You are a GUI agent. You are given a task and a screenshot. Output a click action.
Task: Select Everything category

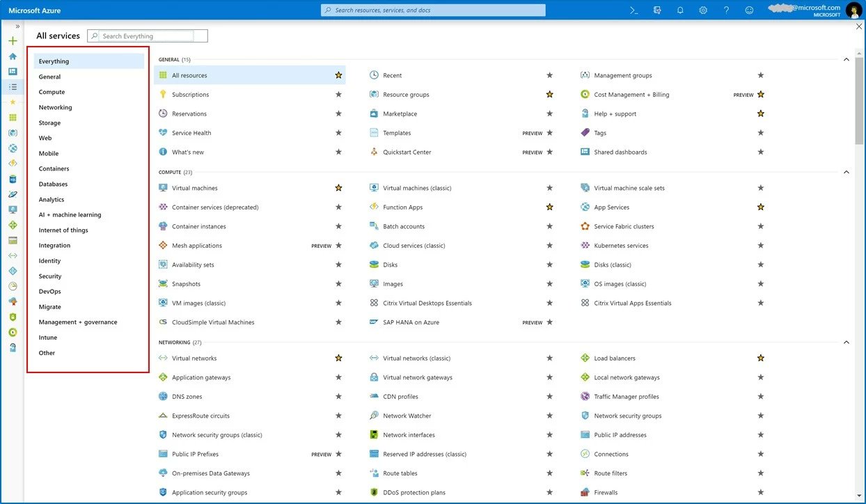89,61
